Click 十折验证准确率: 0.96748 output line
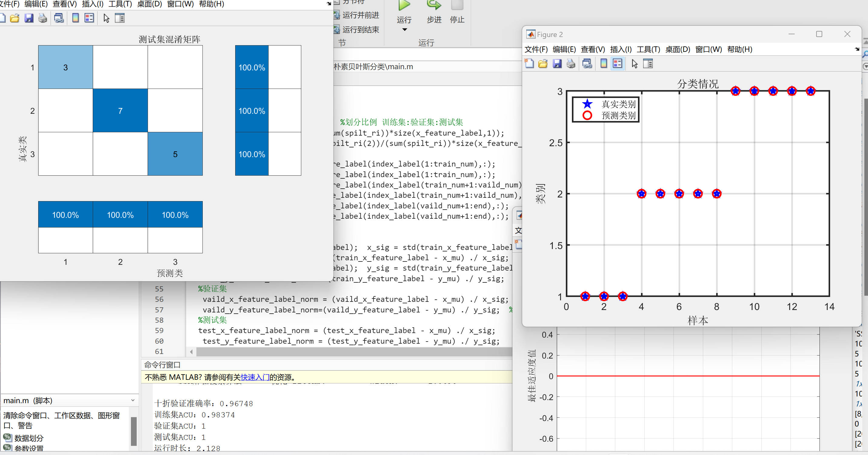The height and width of the screenshot is (455, 868). coord(204,403)
